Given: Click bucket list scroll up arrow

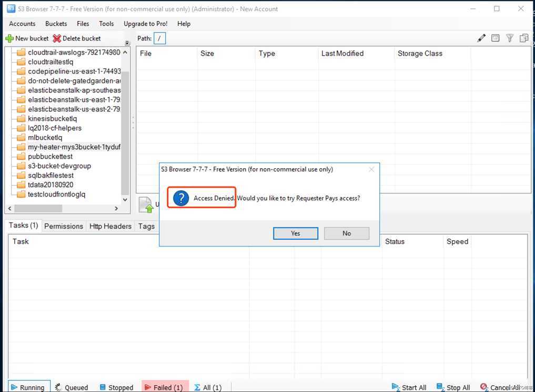Looking at the screenshot, I should pos(125,52).
